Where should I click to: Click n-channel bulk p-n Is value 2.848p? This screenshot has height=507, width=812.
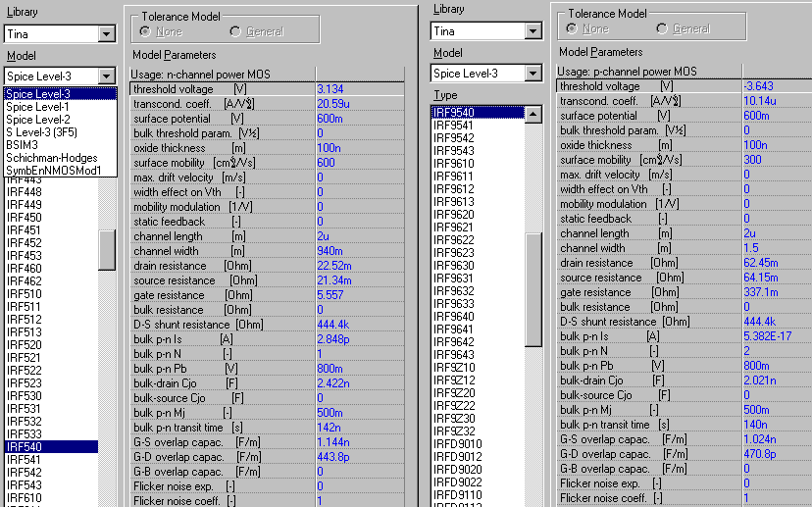tap(333, 339)
